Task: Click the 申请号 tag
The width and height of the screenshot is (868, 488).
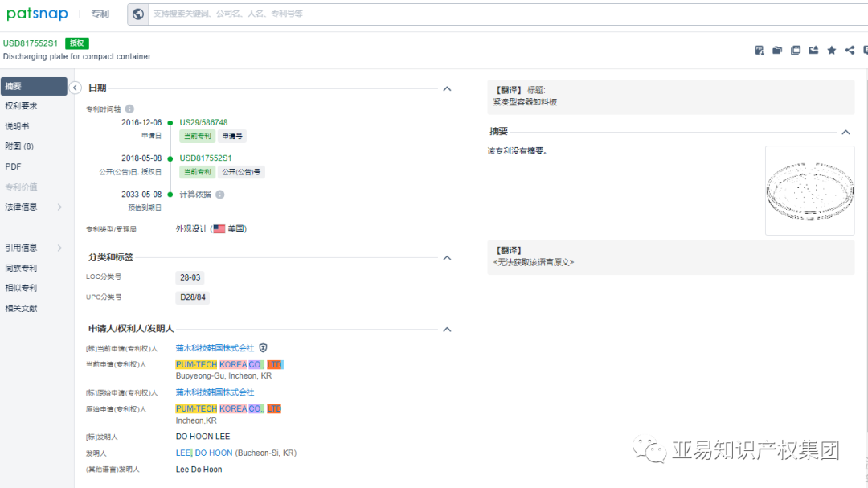Action: (232, 136)
